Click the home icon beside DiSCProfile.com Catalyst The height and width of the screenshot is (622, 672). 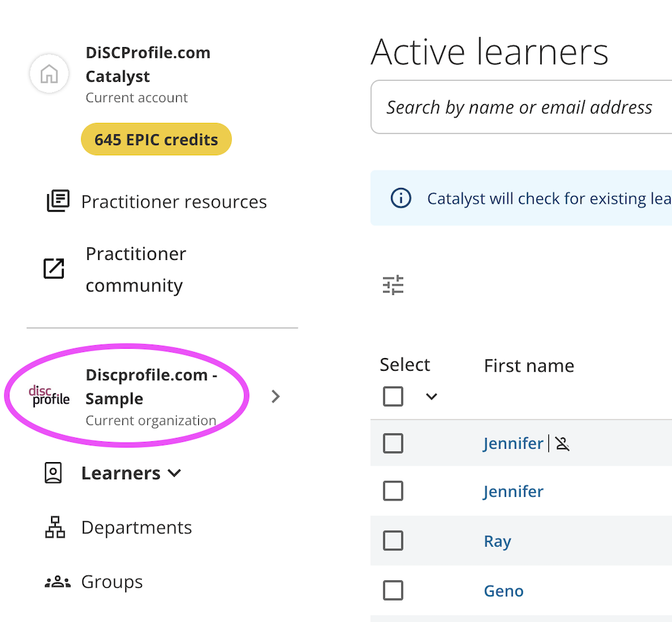49,74
